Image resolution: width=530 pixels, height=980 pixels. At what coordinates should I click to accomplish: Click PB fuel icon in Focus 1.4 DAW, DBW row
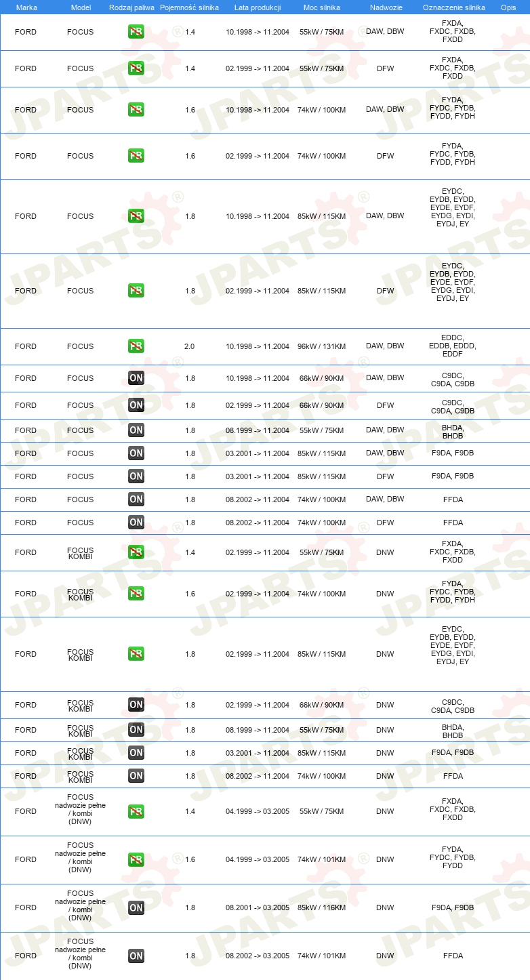coord(136,32)
